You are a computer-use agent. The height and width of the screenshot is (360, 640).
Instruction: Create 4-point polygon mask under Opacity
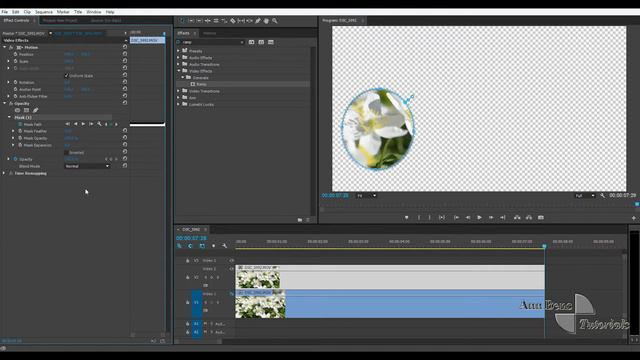27,110
